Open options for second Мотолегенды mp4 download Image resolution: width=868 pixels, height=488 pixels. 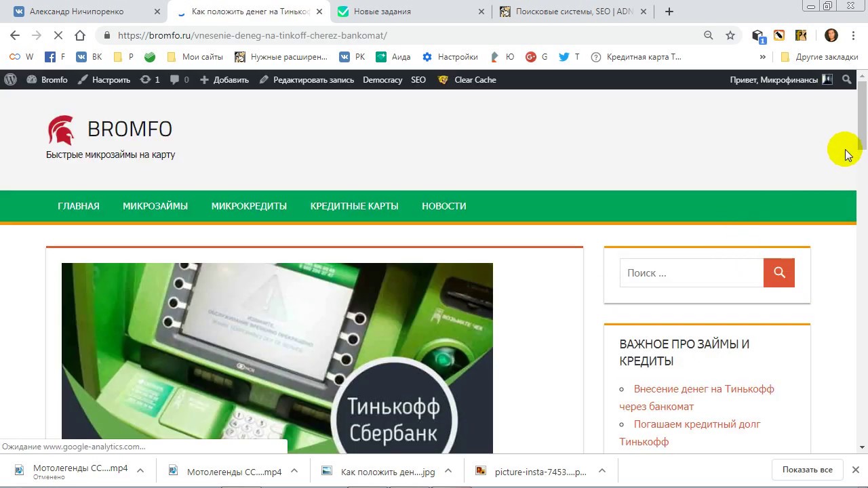[x=294, y=470]
